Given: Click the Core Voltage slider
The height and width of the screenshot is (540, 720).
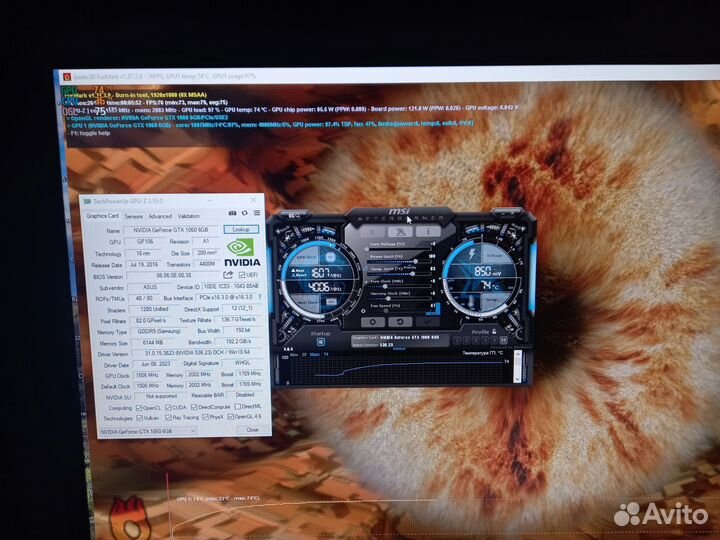Looking at the screenshot, I should pos(400,249).
